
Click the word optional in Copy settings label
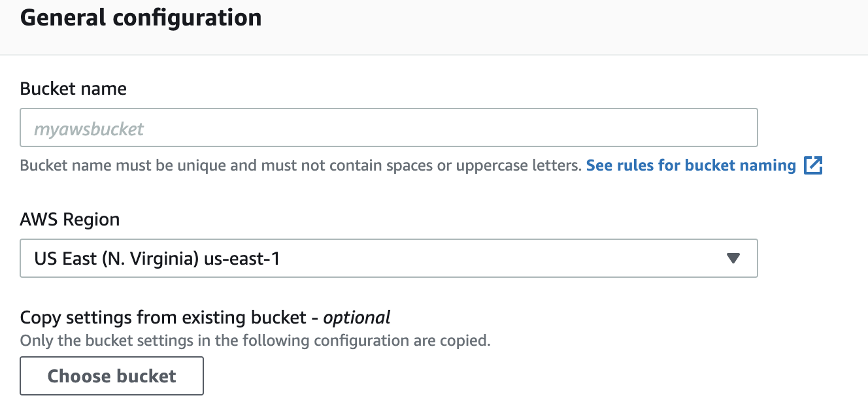click(x=357, y=318)
